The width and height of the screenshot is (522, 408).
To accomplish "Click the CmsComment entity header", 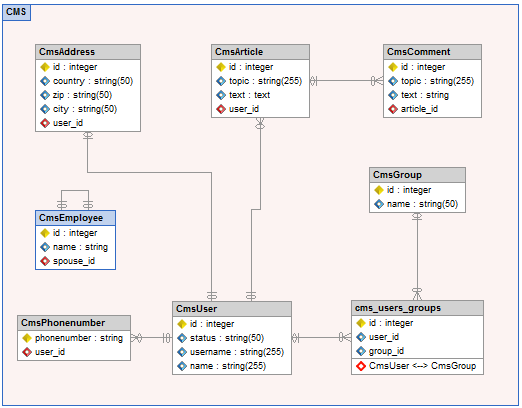I will pos(432,52).
